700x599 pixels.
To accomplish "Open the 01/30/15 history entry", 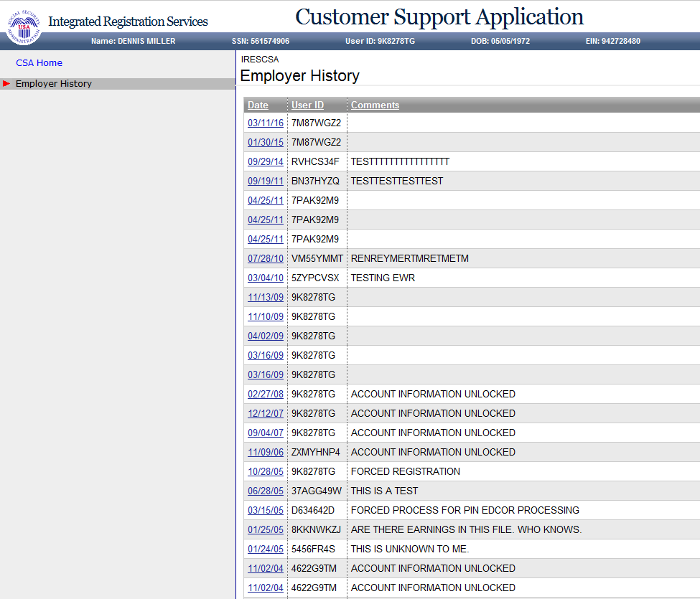I will (266, 142).
